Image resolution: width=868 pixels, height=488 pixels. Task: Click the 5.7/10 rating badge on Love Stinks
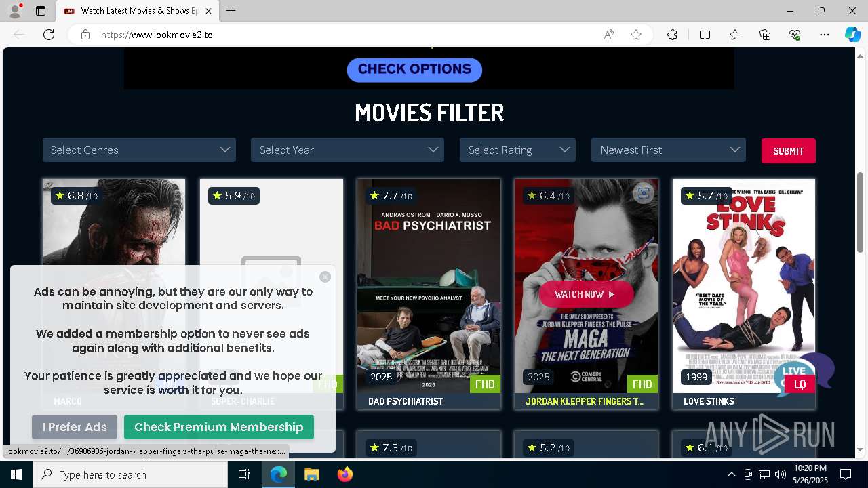point(705,196)
